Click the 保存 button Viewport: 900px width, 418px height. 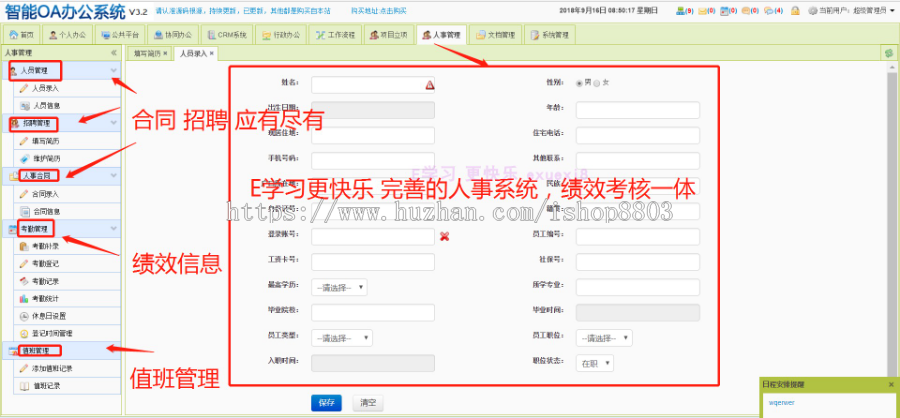click(x=327, y=402)
